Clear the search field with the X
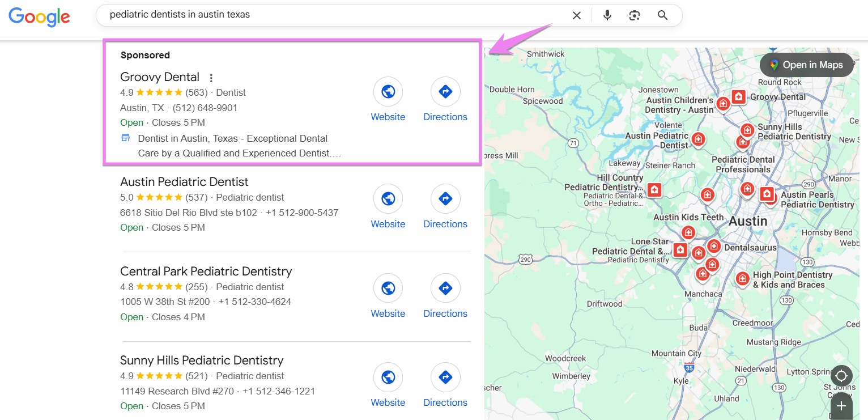 click(x=576, y=15)
